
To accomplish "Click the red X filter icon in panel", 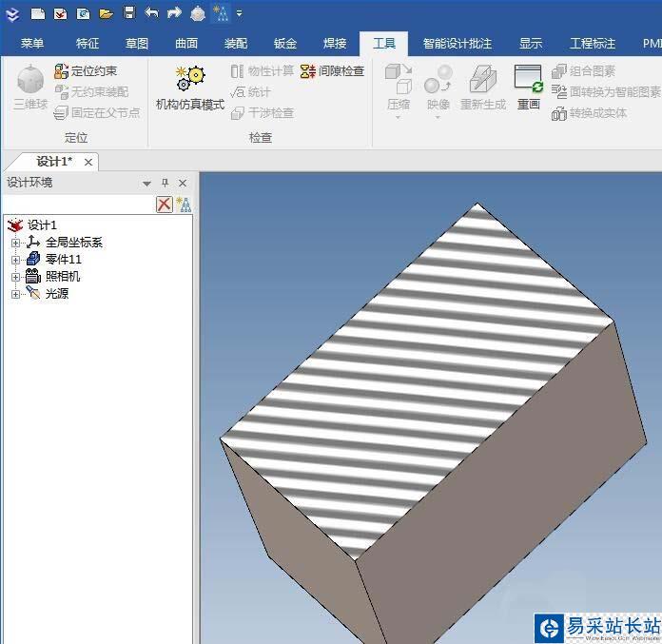I will point(165,205).
